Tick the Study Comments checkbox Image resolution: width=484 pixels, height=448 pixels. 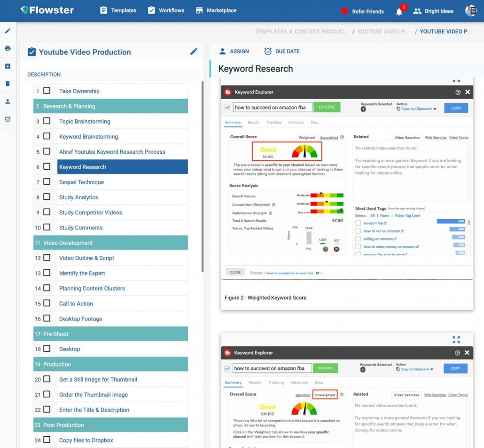click(x=47, y=227)
